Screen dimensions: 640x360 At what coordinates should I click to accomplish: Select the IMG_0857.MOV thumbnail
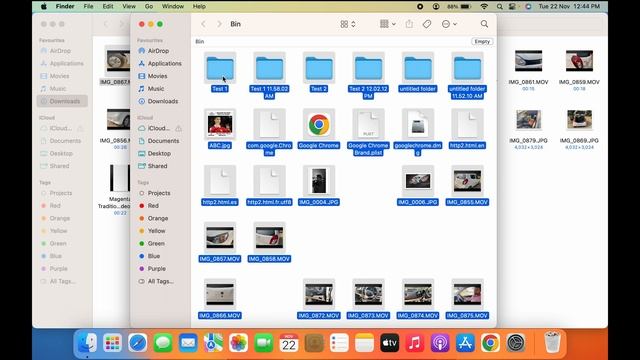click(x=220, y=238)
